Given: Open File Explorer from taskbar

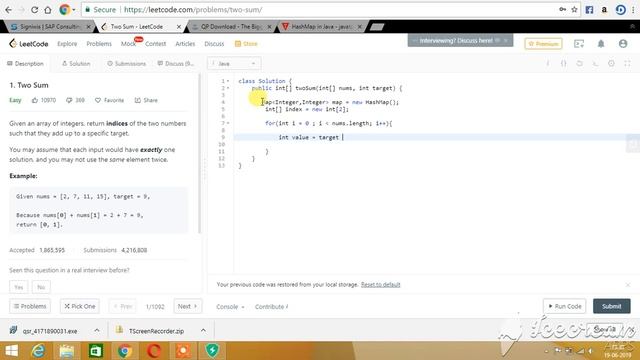Looking at the screenshot, I should click(67, 351).
